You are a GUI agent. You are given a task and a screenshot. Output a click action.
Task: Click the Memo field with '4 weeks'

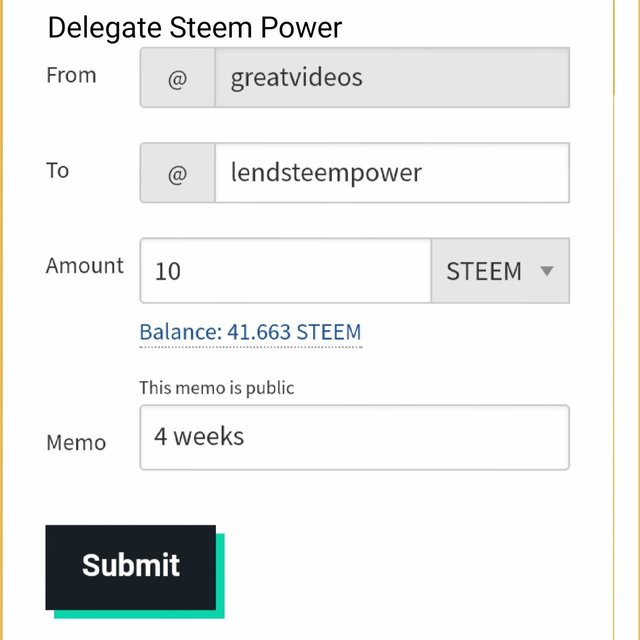355,438
